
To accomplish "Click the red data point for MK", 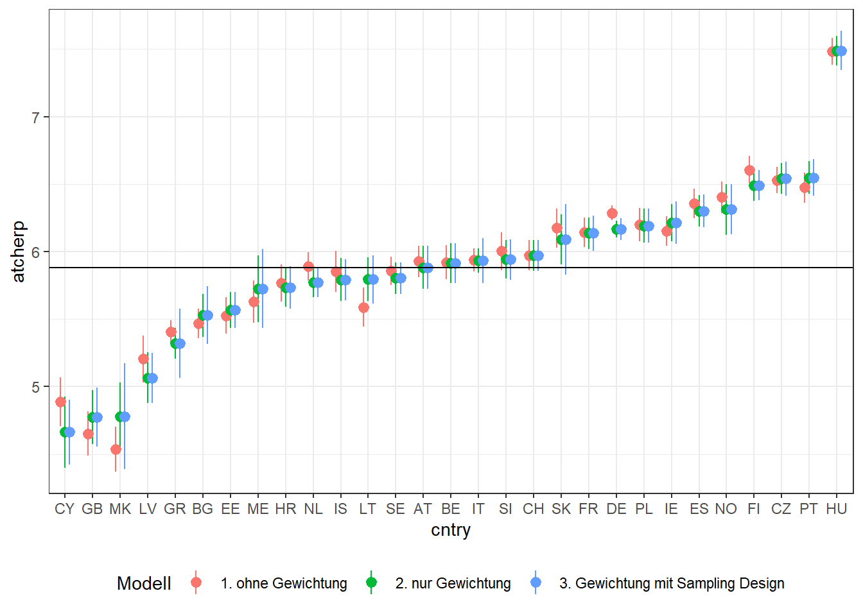I will click(x=116, y=449).
